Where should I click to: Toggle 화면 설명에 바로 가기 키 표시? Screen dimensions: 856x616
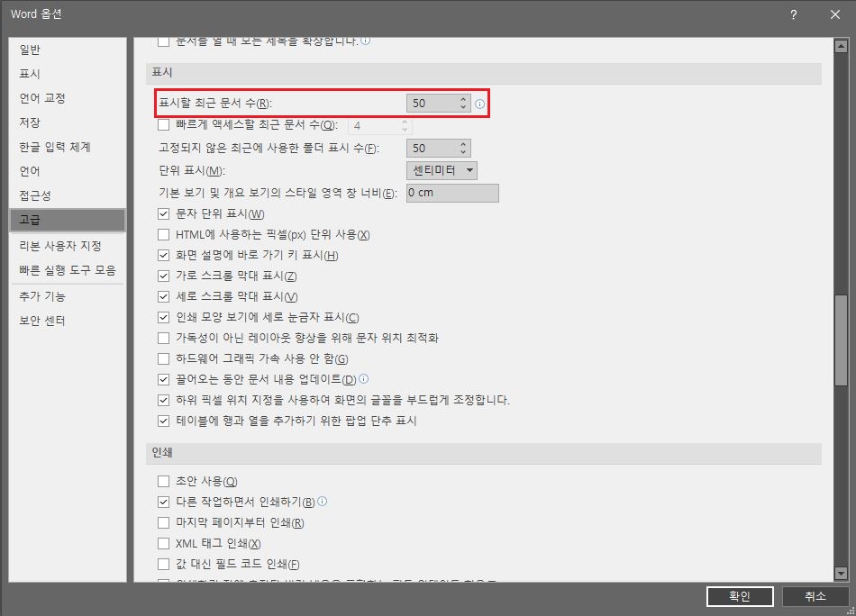[163, 256]
